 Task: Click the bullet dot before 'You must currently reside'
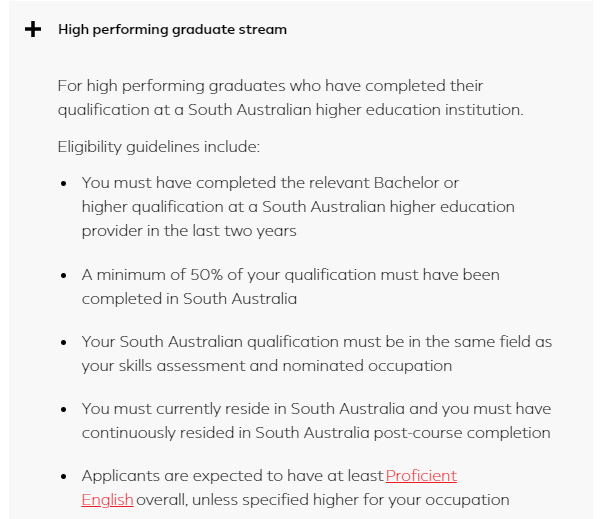[64, 410]
